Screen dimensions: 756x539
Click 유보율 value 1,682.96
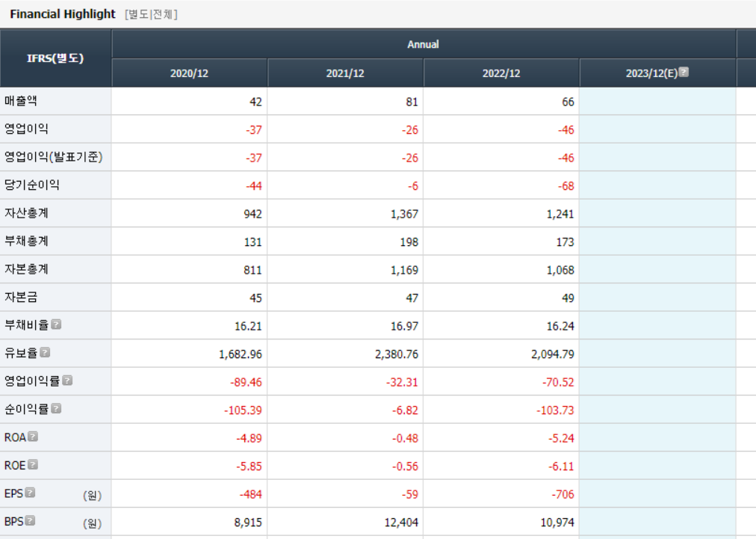(240, 354)
